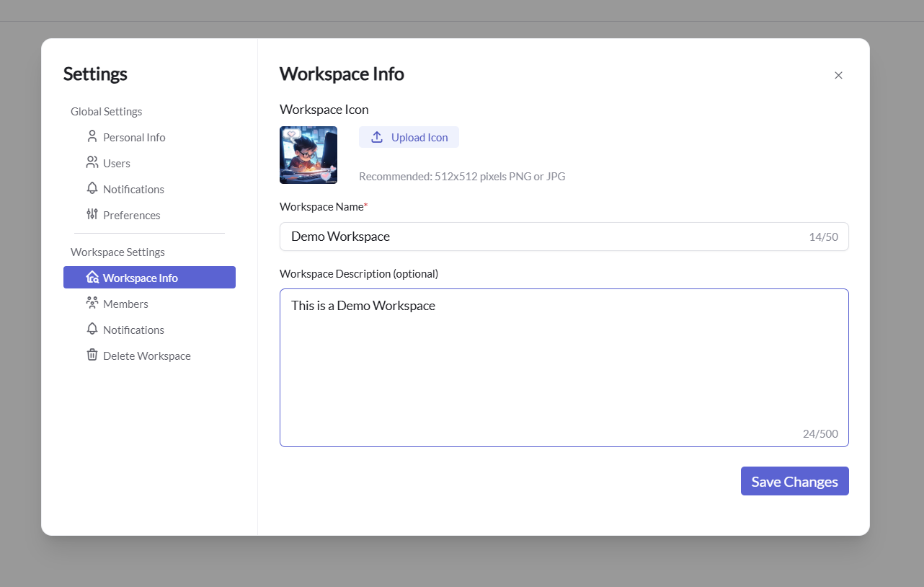This screenshot has width=924, height=587.
Task: Select the Users icon under Global Settings
Action: coord(92,162)
